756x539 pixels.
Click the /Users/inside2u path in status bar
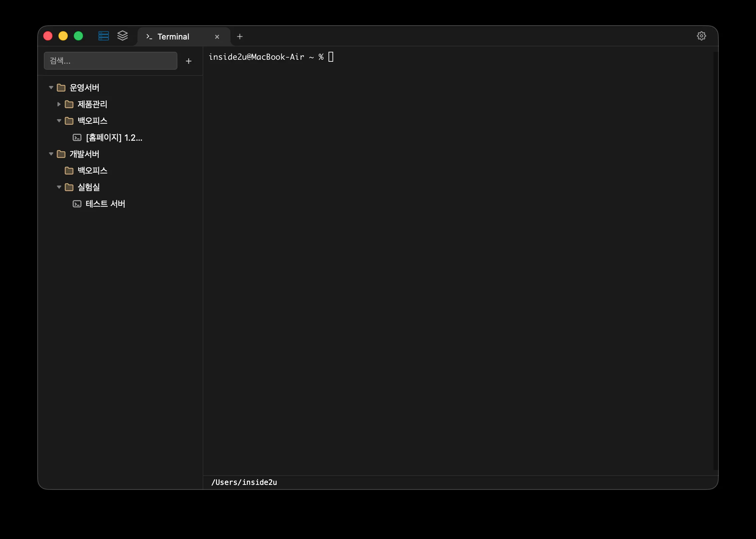pyautogui.click(x=244, y=482)
